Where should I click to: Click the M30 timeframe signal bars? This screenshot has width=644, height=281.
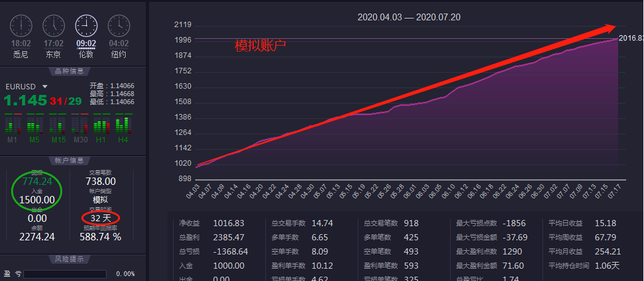coord(79,125)
